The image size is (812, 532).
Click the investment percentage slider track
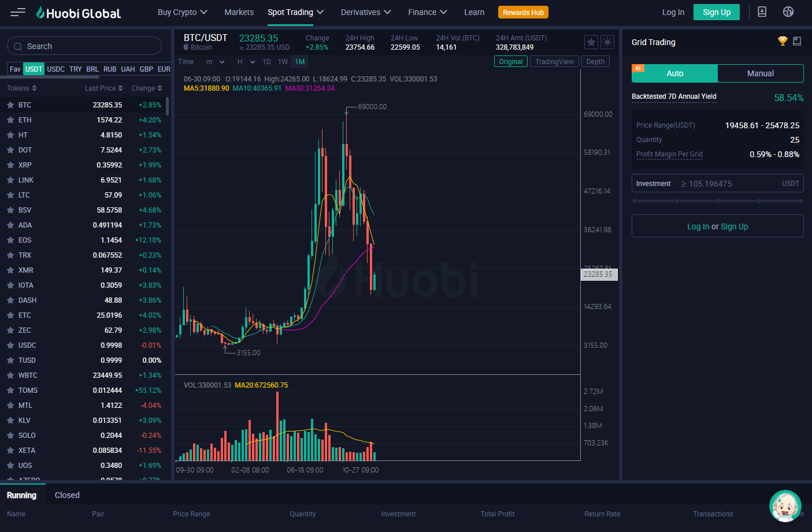pos(718,201)
